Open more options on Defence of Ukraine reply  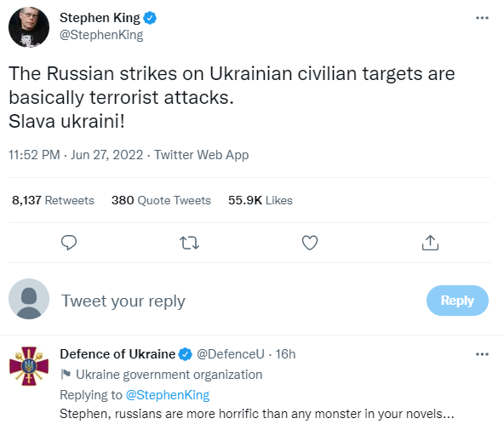tap(482, 354)
